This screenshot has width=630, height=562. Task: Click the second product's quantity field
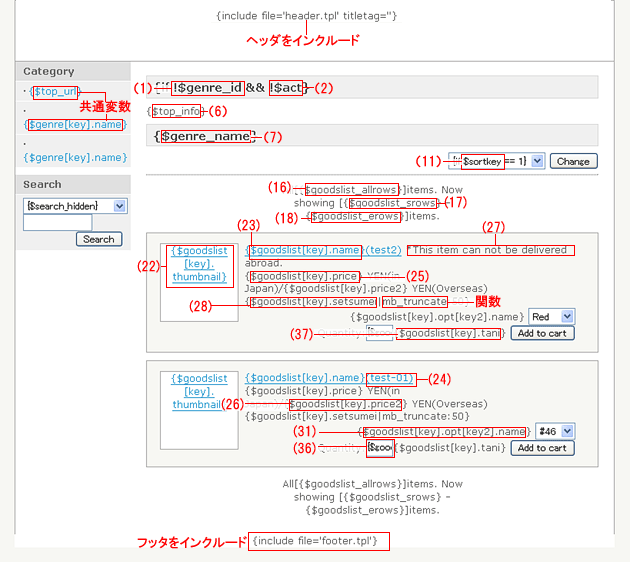(380, 448)
